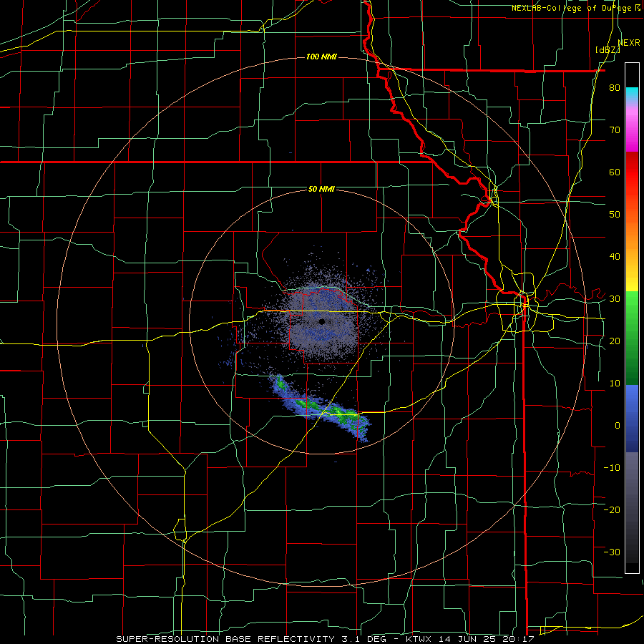This screenshot has width=644, height=644.
Task: Click the 10 value on the dBZ scale
Action: [x=615, y=384]
